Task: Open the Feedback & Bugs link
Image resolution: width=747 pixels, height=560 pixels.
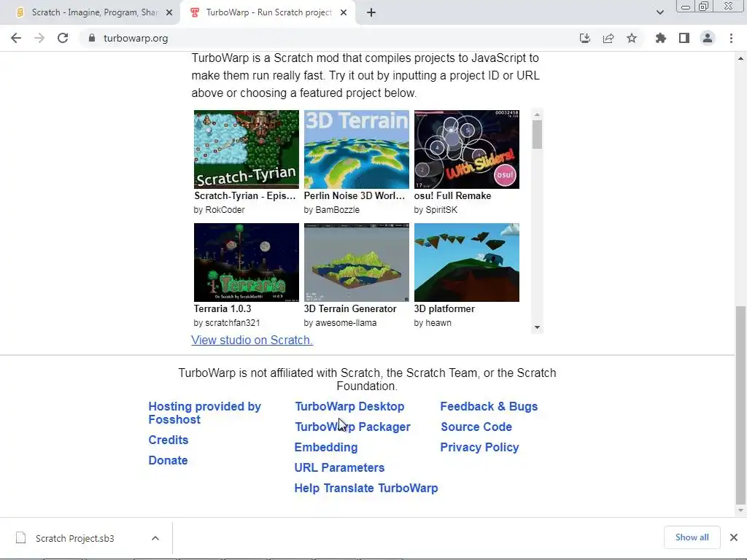Action: [x=489, y=407]
